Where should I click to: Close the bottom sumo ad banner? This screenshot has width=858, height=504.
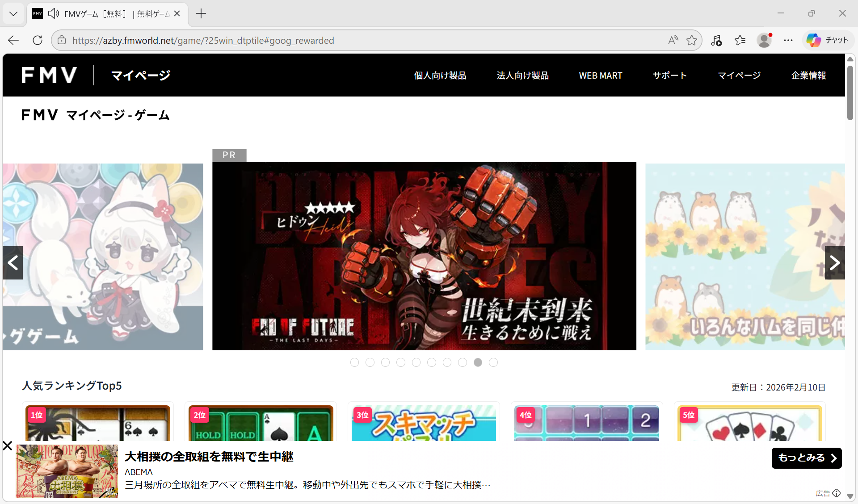click(7, 445)
